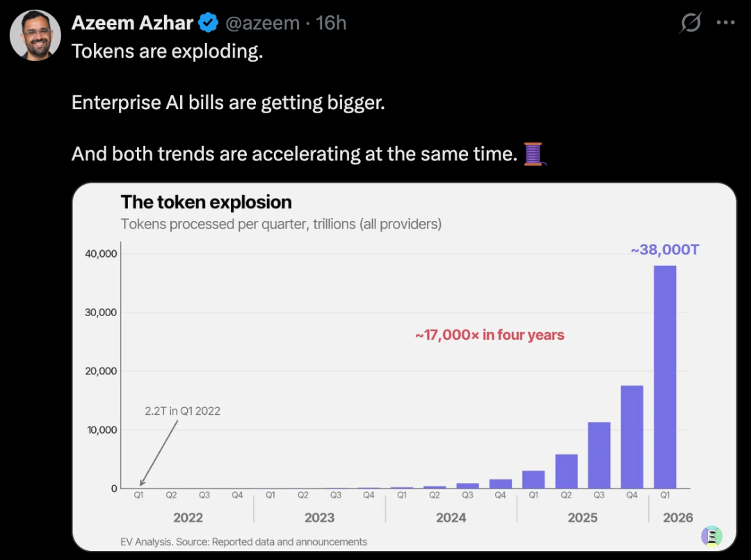Screen dimensions: 751x560
Task: Open the Azeem Azhar display name link
Action: click(x=132, y=23)
